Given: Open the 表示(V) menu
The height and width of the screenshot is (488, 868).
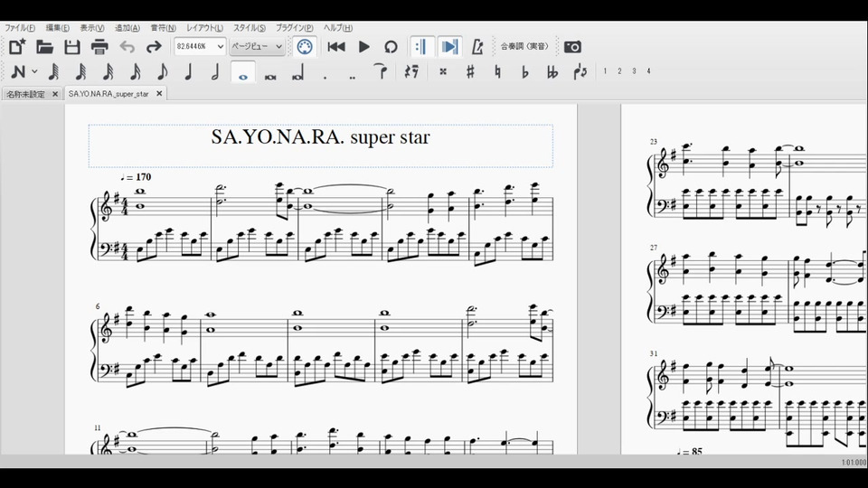Looking at the screenshot, I should point(92,28).
